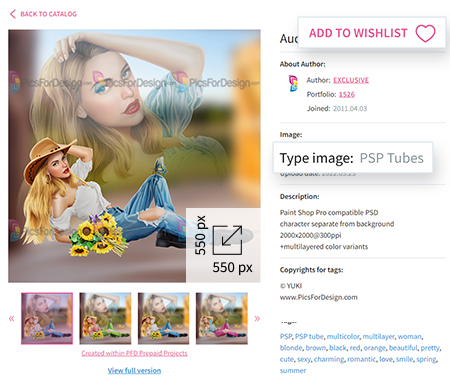Image resolution: width=450 pixels, height=380 pixels.
Task: Open Created within PFD Prepaid Projects link
Action: coord(134,353)
